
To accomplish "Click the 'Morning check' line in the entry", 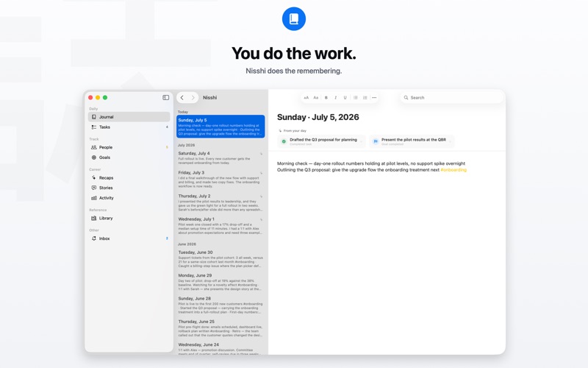I will click(x=371, y=163).
